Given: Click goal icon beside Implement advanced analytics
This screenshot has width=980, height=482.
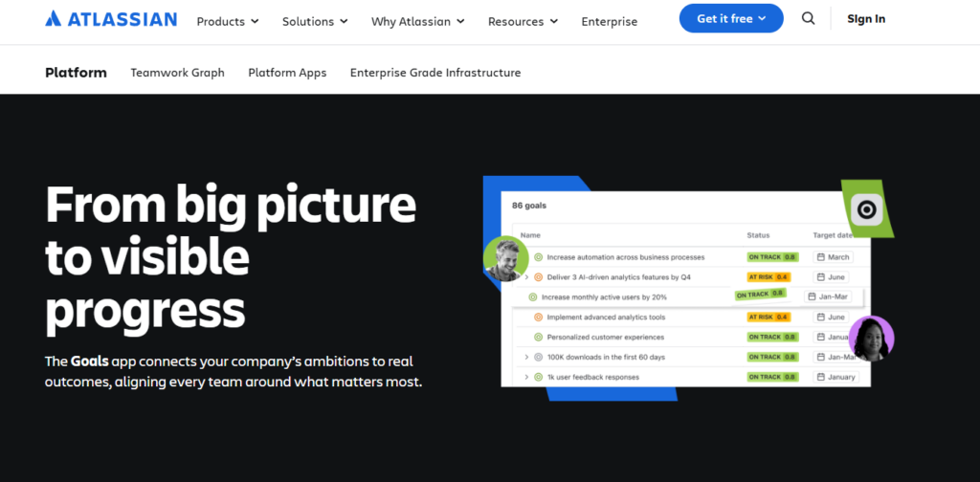Looking at the screenshot, I should (538, 318).
